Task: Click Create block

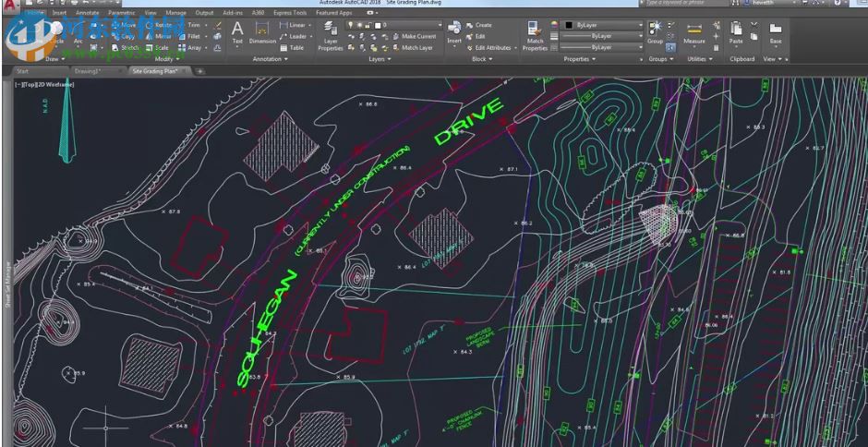Action: (x=479, y=25)
